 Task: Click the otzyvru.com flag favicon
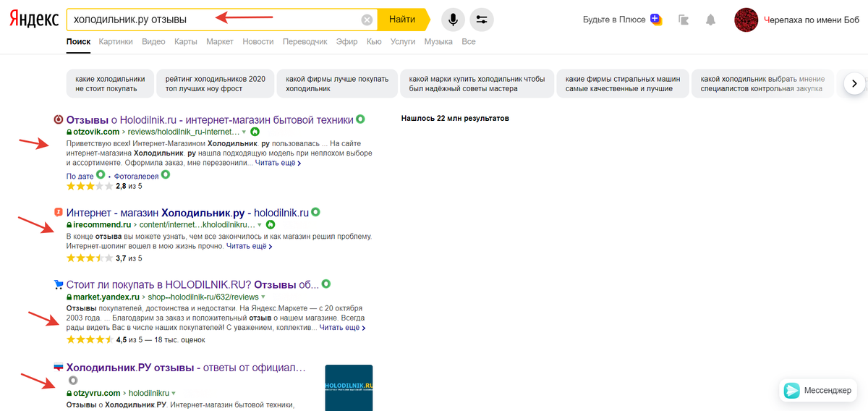[x=59, y=367]
